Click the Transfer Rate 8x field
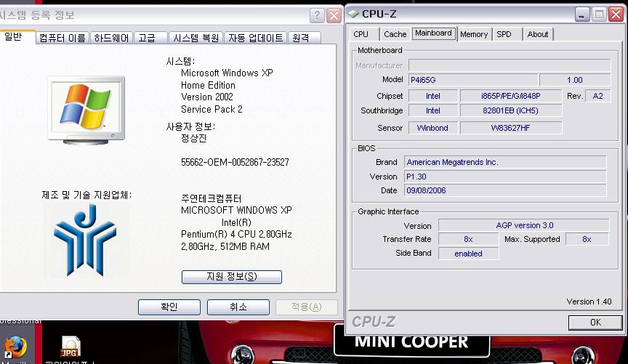Image resolution: width=628 pixels, height=364 pixels. [x=469, y=239]
